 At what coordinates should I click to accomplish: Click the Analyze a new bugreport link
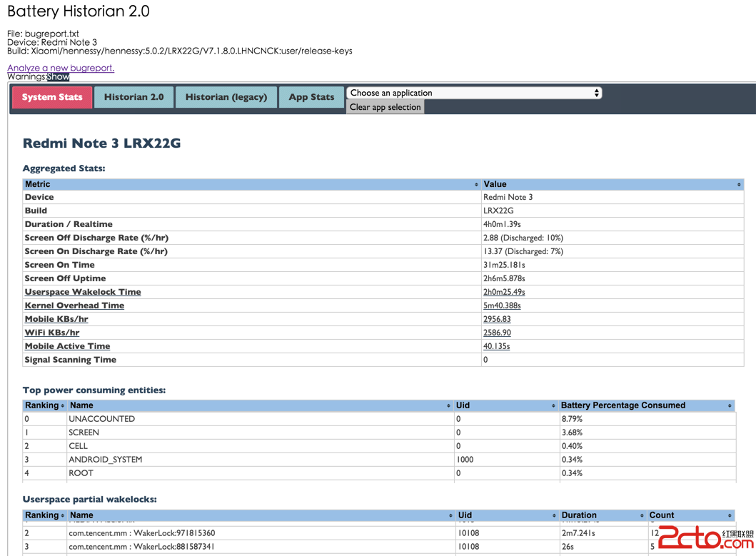point(61,68)
